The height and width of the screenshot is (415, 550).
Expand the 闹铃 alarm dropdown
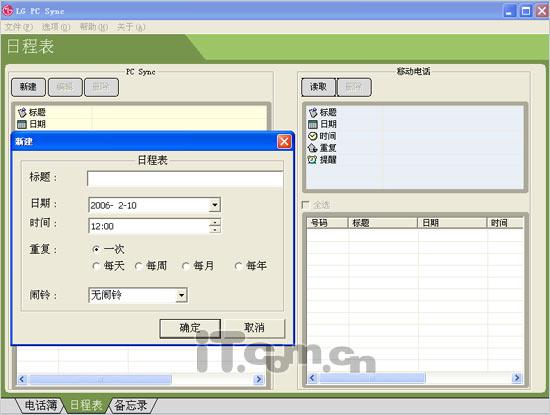[181, 295]
